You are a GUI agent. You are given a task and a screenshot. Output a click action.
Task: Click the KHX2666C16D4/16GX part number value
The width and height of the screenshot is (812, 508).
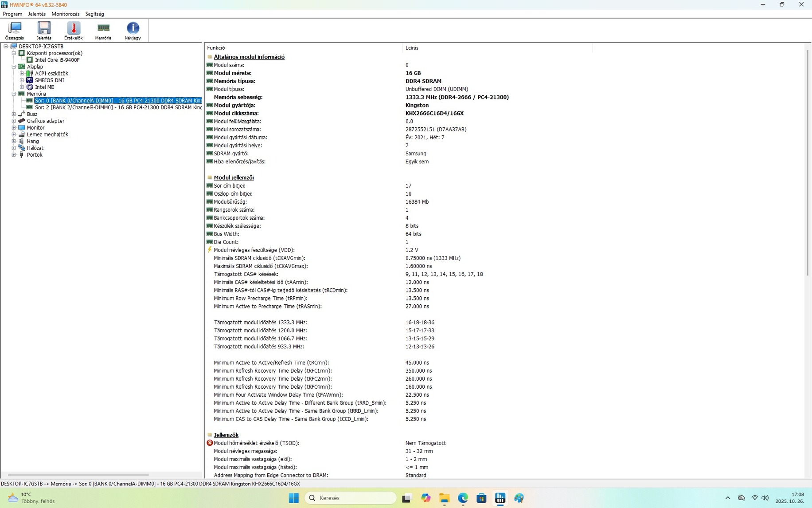click(434, 113)
